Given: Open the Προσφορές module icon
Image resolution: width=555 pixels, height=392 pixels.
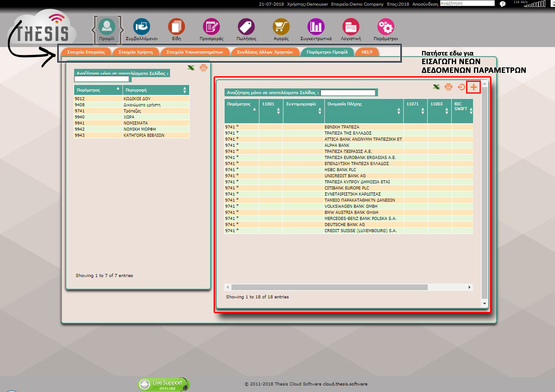Looking at the screenshot, I should [x=211, y=27].
